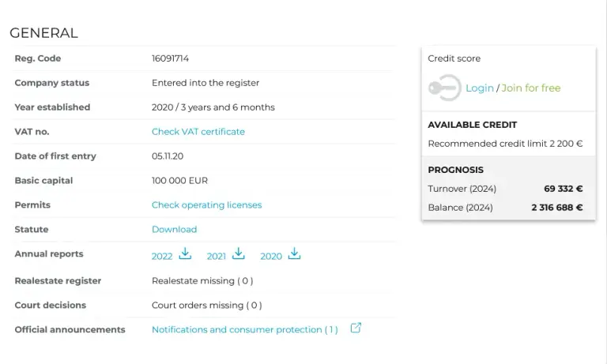Click the VAT no. label
This screenshot has height=364, width=607.
(32, 132)
